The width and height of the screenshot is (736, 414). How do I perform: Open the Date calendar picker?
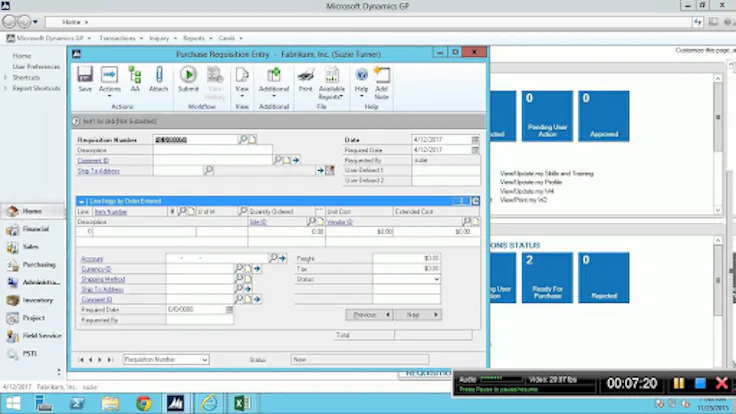coord(475,139)
